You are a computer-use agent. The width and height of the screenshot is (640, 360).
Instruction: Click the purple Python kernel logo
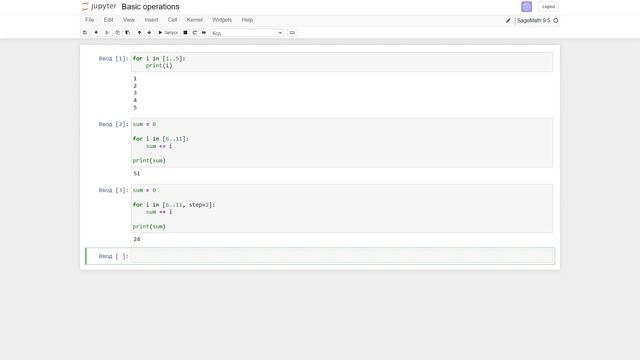(x=527, y=7)
